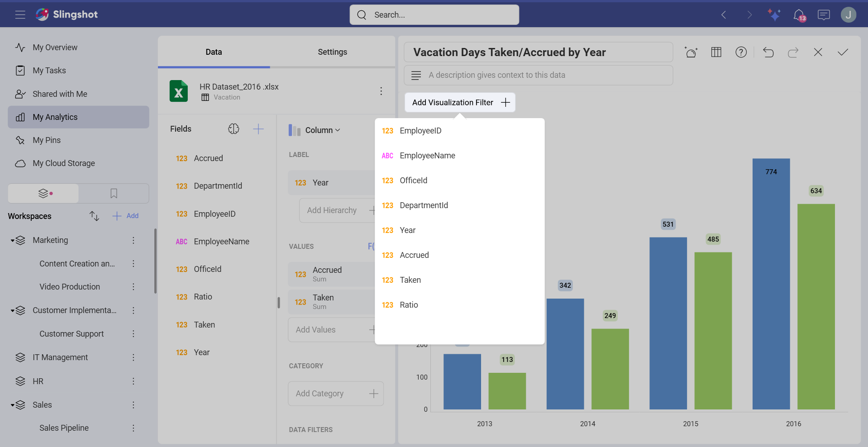Open My Cloud Storage

pyautogui.click(x=78, y=163)
